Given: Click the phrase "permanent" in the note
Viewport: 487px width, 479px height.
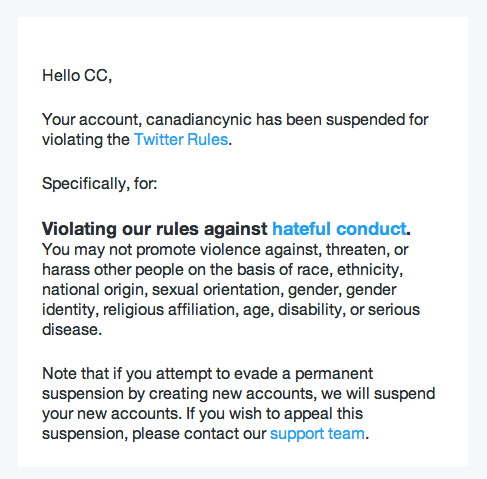Looking at the screenshot, I should [x=334, y=374].
